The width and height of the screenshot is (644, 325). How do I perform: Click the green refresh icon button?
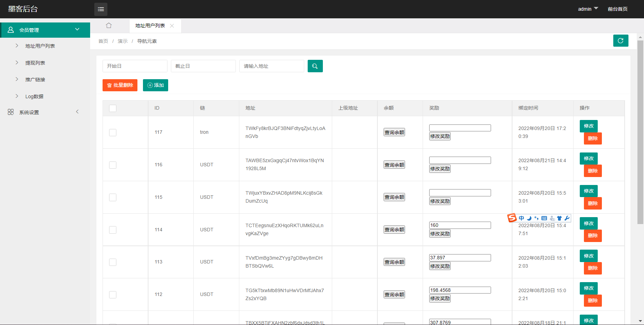click(x=621, y=40)
